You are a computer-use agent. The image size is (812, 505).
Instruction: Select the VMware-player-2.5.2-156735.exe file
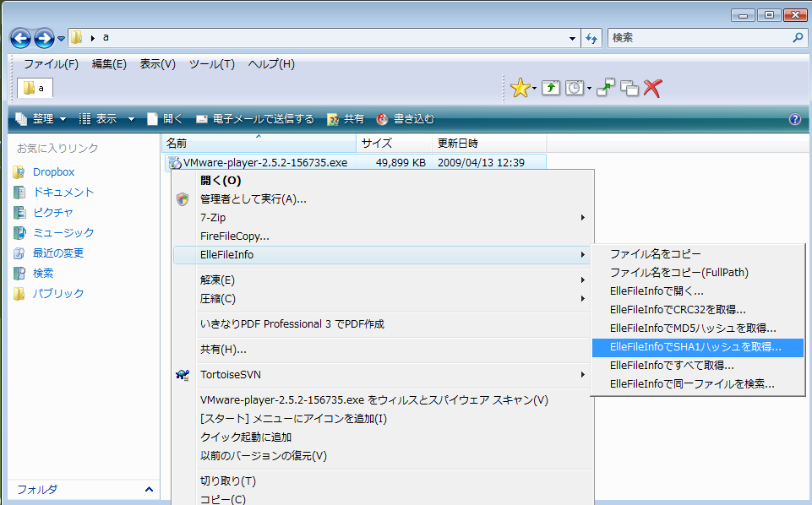(x=265, y=162)
